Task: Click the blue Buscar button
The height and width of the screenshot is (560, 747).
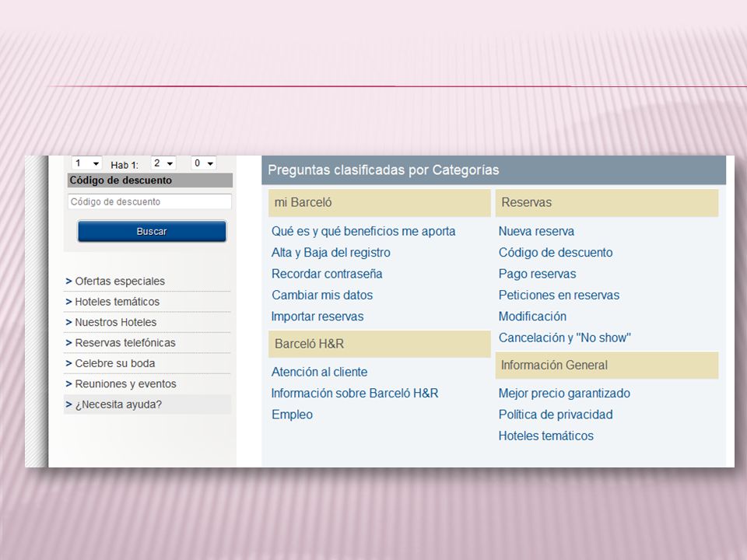Action: [152, 232]
